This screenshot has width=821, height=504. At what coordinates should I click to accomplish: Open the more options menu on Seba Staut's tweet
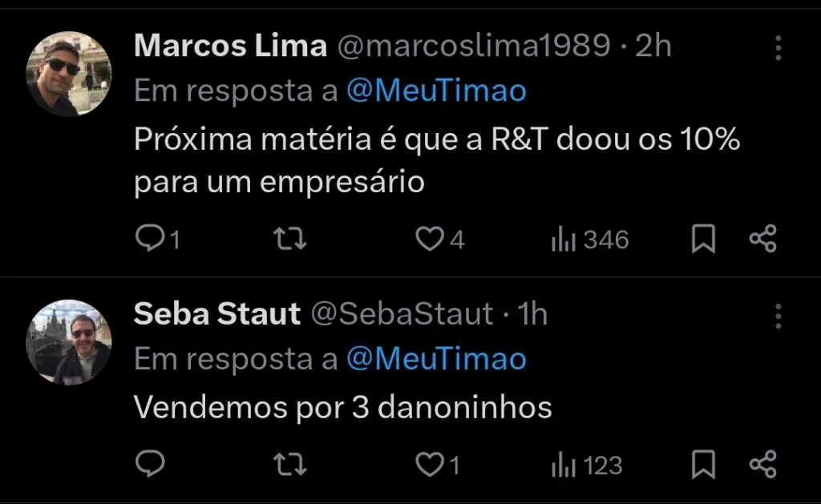(779, 317)
